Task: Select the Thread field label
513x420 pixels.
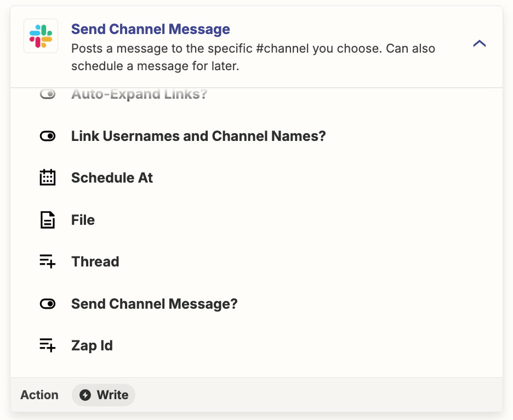Action: [x=95, y=262]
